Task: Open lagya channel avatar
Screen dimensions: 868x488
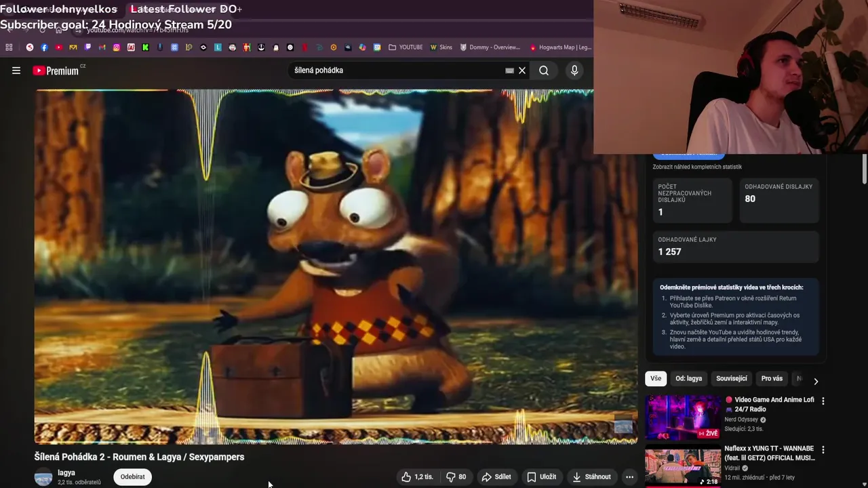Action: click(43, 477)
